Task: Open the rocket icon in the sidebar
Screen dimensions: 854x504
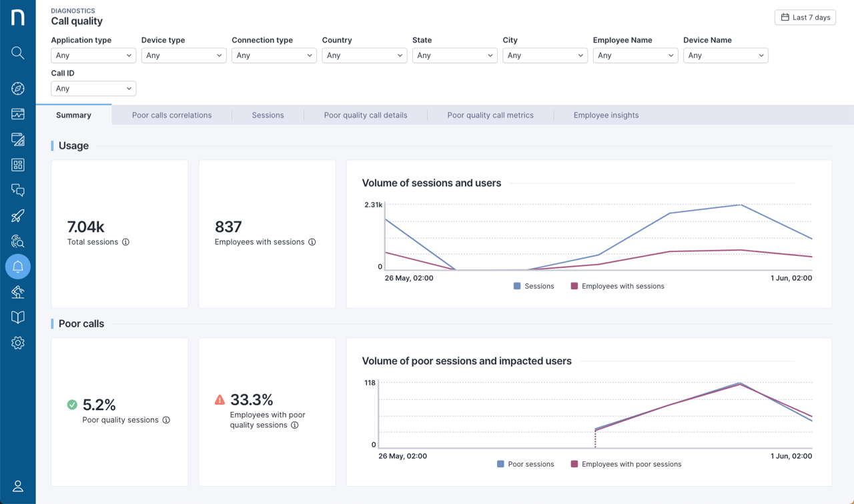Action: click(18, 216)
